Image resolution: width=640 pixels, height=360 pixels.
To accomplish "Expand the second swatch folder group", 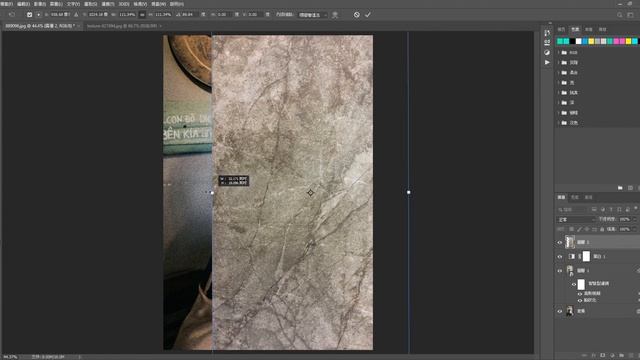I will pos(558,62).
